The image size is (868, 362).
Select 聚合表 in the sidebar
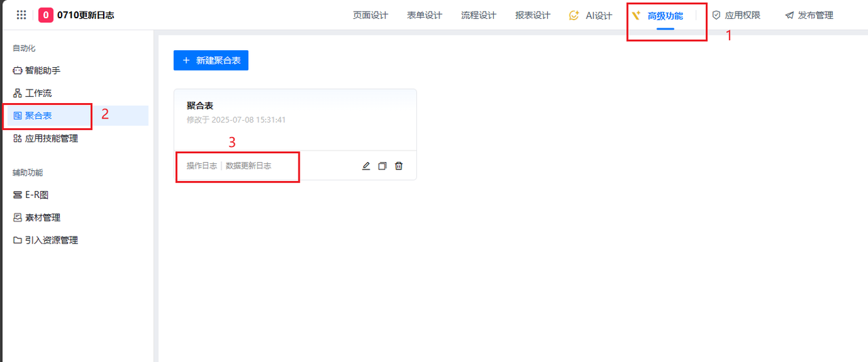[x=38, y=116]
